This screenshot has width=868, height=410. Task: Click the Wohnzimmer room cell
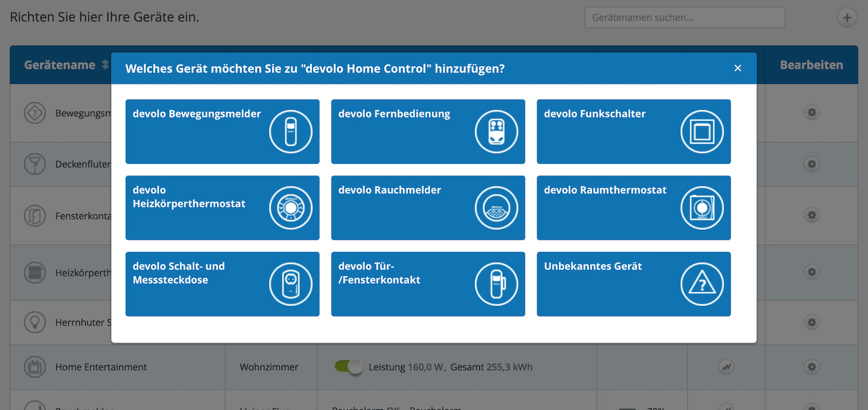coord(269,367)
